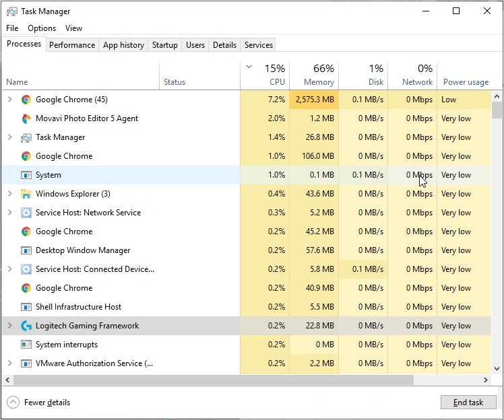Screen dimensions: 504x420
Task: Click the 57.6 MB memory value
Action: pos(320,250)
